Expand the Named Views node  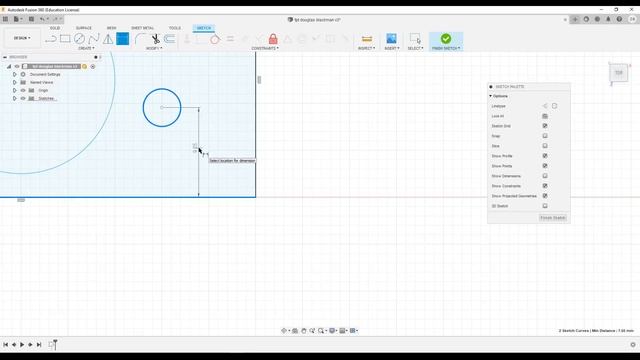(15, 82)
